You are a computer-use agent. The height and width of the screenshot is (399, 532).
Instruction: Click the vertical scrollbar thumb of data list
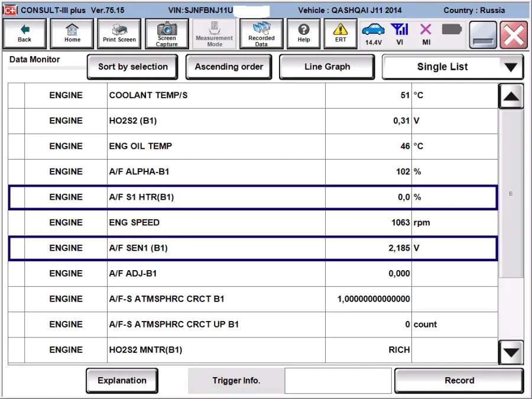click(x=511, y=194)
